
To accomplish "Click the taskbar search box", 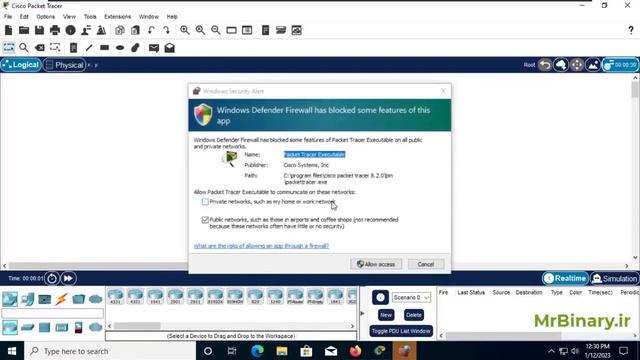I will [110, 351].
